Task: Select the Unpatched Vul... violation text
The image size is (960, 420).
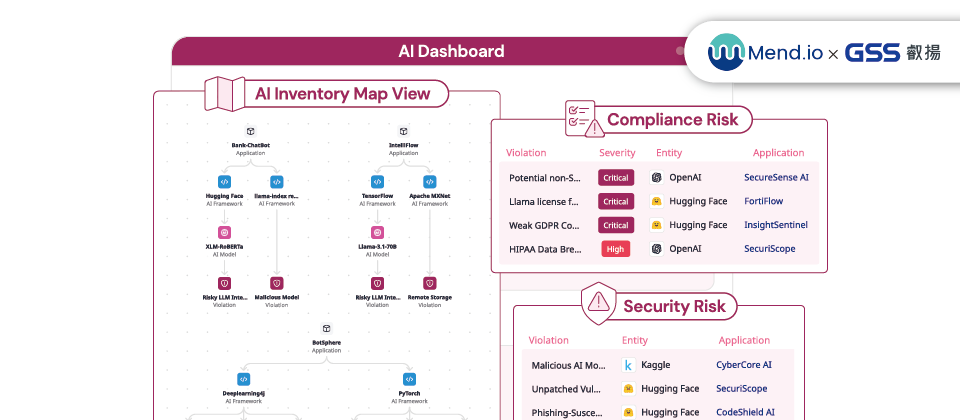Action: [x=566, y=389]
